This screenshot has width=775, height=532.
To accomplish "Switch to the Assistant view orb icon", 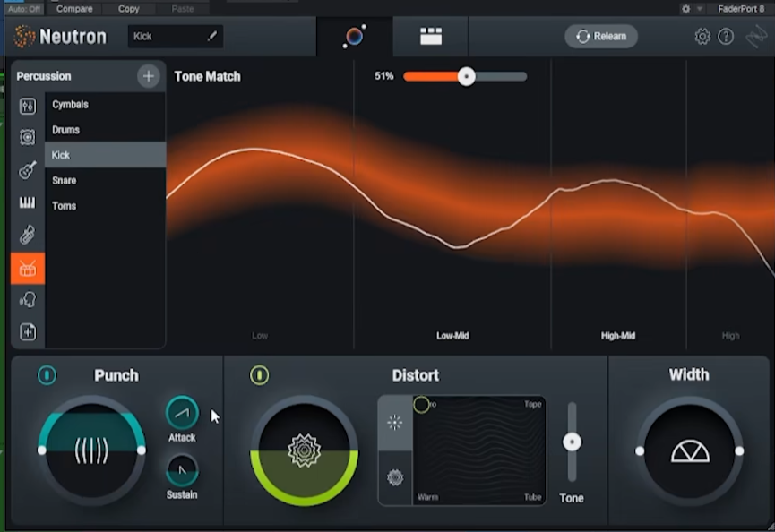I will pos(355,36).
